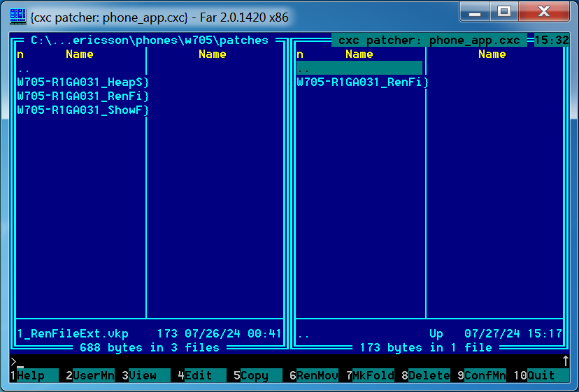Select W705-R1GA031_RenFi file in right panel
579x392 pixels.
pyautogui.click(x=362, y=82)
